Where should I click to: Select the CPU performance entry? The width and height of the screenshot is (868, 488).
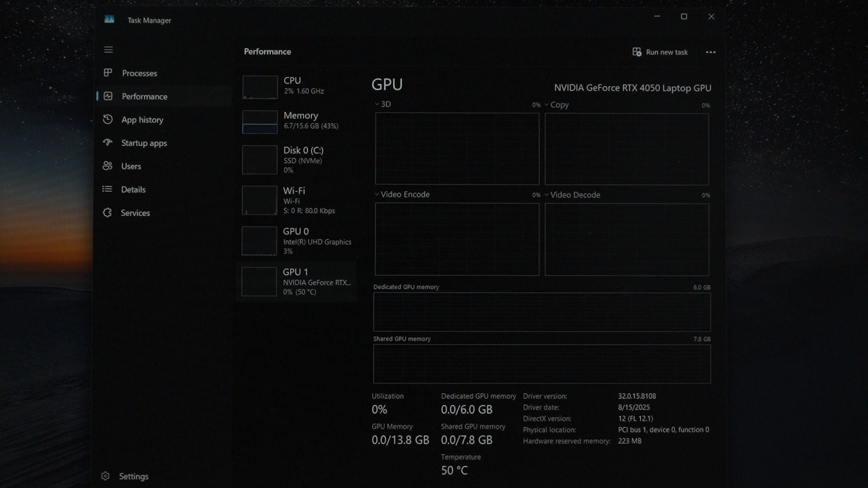click(296, 86)
